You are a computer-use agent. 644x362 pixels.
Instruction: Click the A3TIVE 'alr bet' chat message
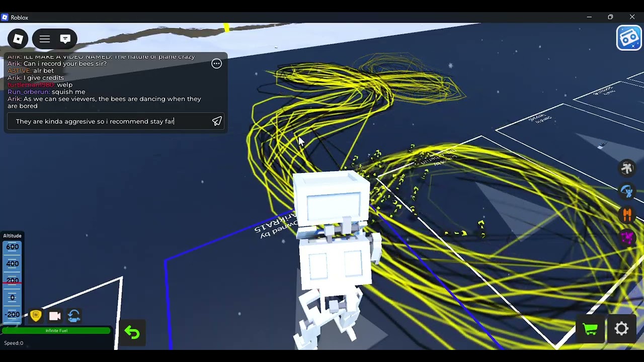[x=31, y=70]
